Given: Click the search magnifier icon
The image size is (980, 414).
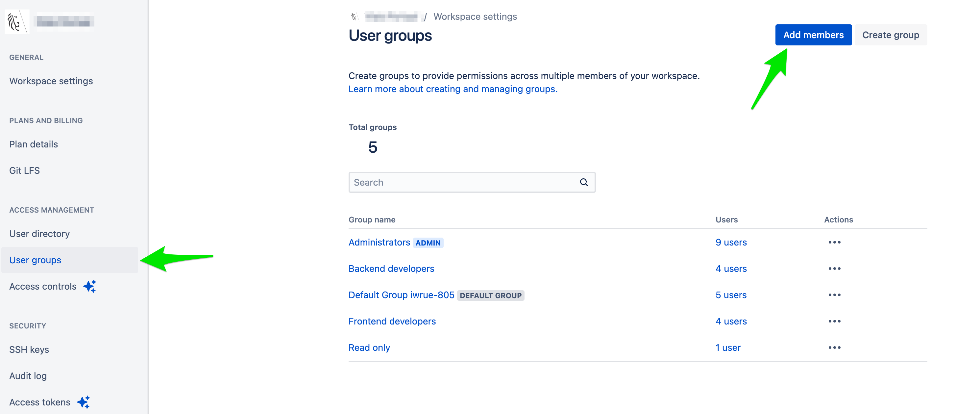Looking at the screenshot, I should (x=584, y=182).
